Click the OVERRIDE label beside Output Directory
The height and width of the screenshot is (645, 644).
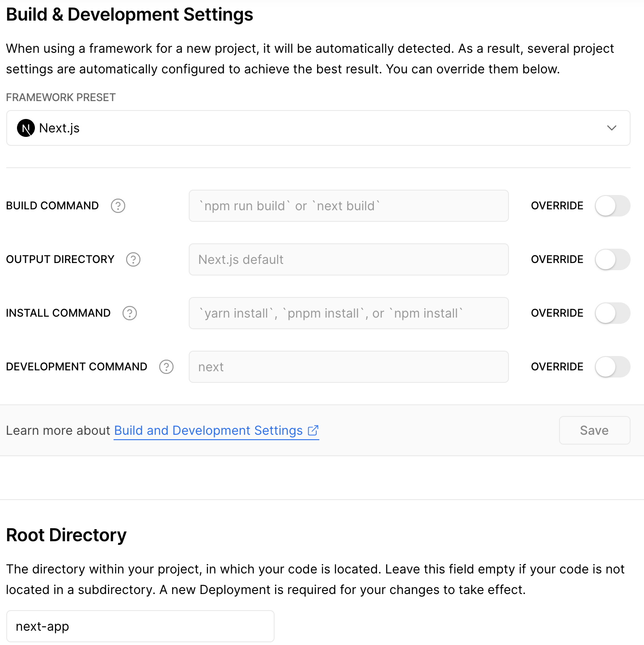tap(557, 259)
